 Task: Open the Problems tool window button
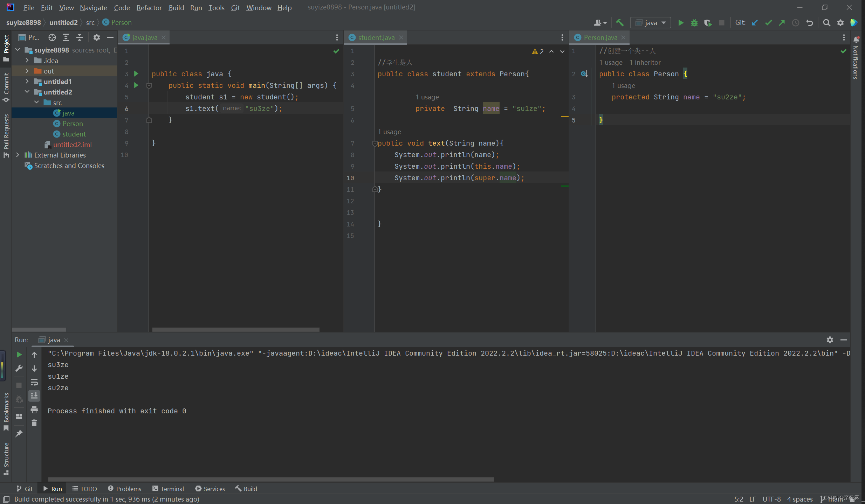click(x=124, y=489)
